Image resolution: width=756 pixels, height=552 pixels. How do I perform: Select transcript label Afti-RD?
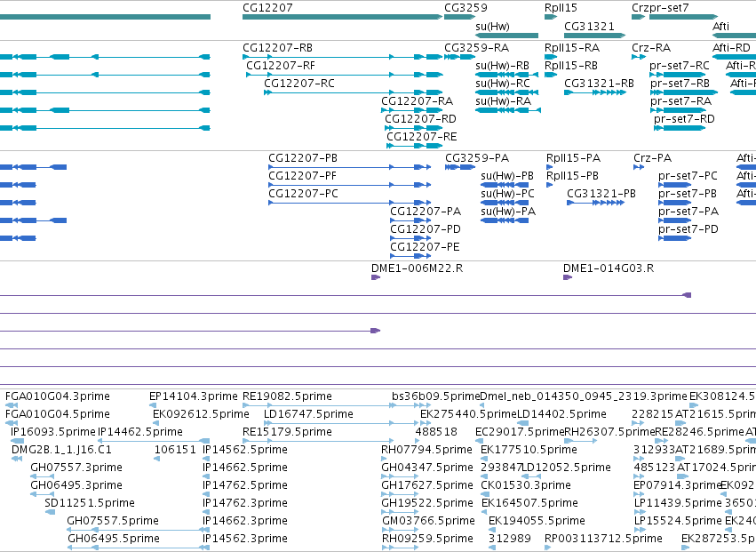pos(731,48)
